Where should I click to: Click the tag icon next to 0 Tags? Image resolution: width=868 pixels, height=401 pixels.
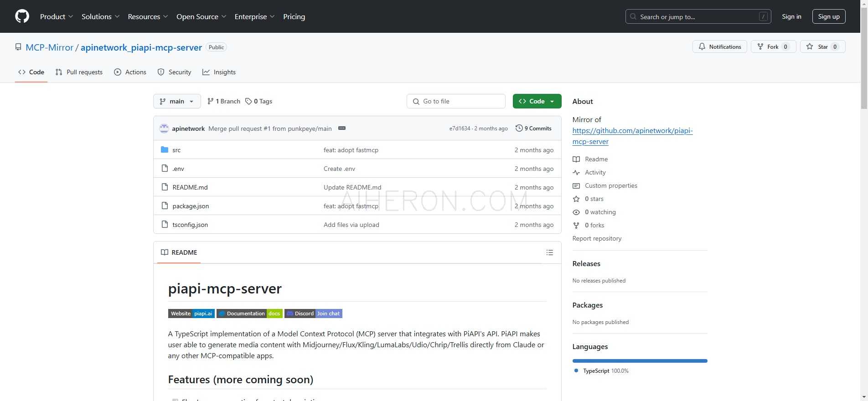click(248, 101)
